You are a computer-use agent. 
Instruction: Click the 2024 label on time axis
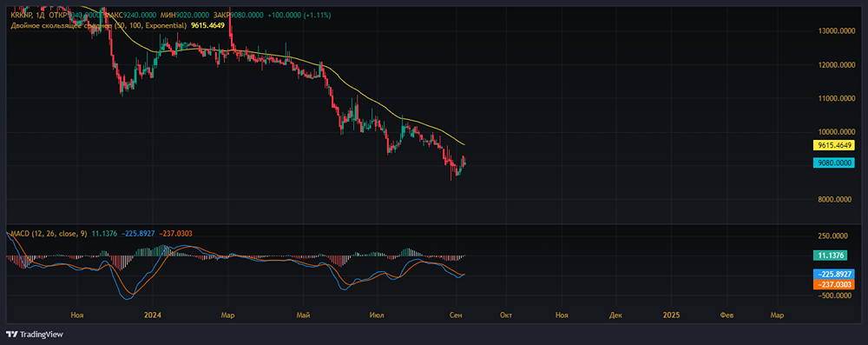tap(152, 315)
